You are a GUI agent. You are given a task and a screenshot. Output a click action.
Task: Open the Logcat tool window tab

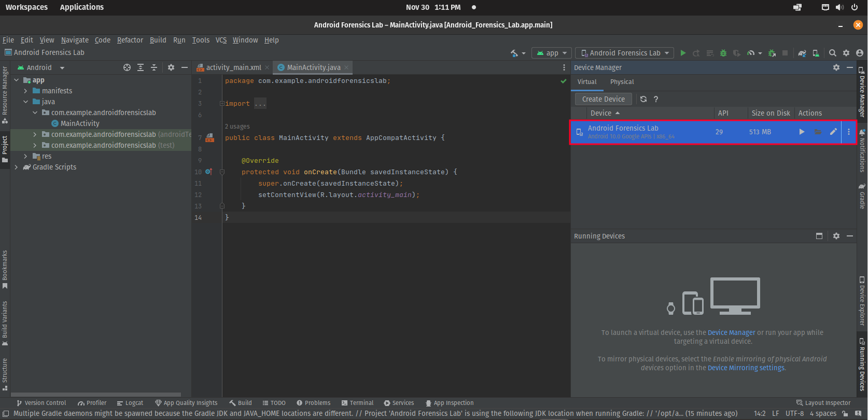(x=130, y=403)
